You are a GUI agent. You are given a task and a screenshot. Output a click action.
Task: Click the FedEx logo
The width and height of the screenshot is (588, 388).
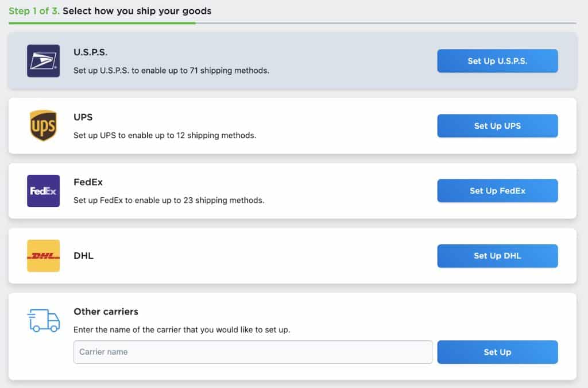pyautogui.click(x=42, y=190)
